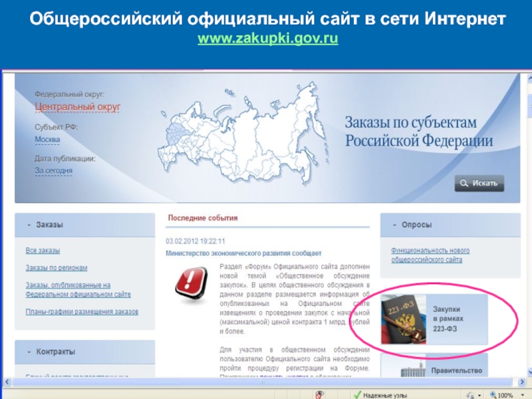
Task: Click horizontal scrollbar right arrow
Action: (522, 382)
